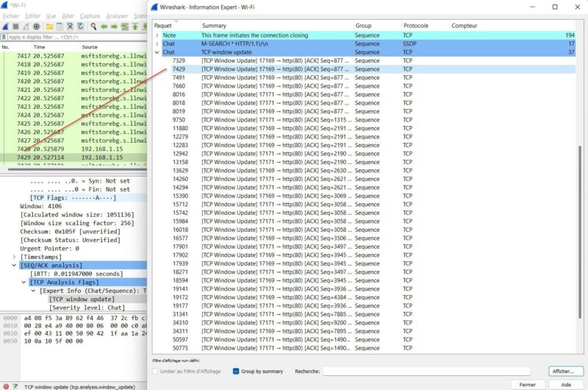Viewport: 588px width, 390px height.
Task: Sort by Protocole column header
Action: [x=426, y=26]
